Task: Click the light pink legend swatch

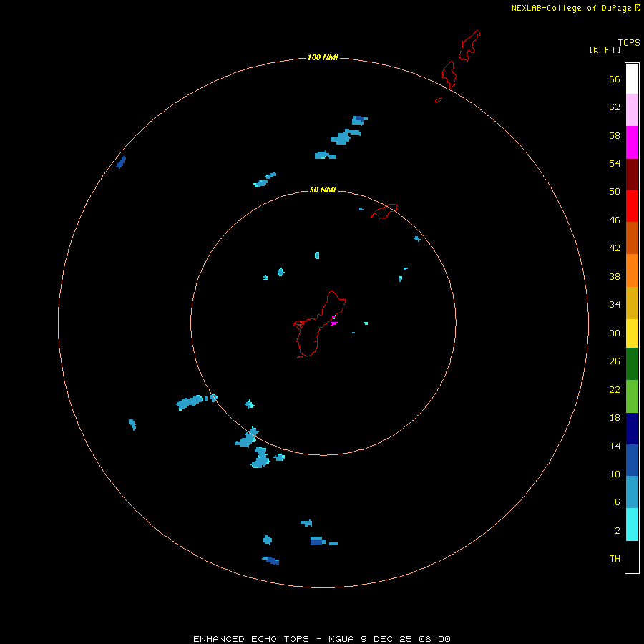Action: 632,109
